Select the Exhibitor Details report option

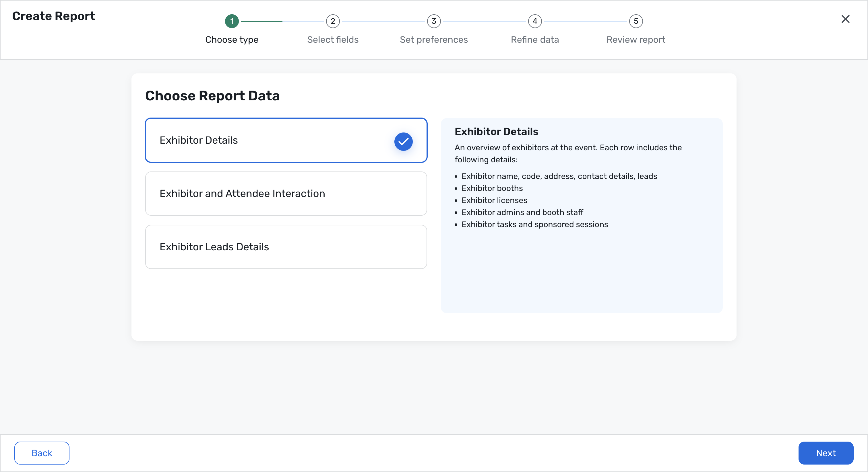(x=270, y=140)
